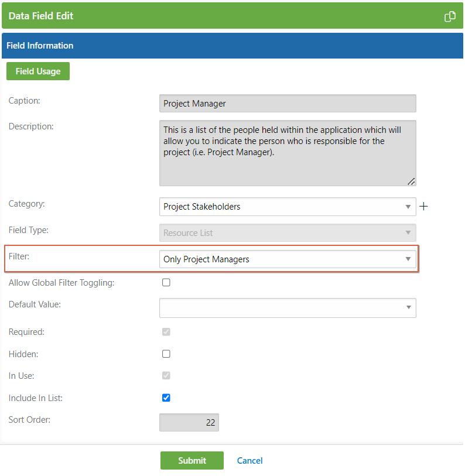This screenshot has width=465, height=476.
Task: Click the plus icon beside Category
Action: (x=423, y=206)
